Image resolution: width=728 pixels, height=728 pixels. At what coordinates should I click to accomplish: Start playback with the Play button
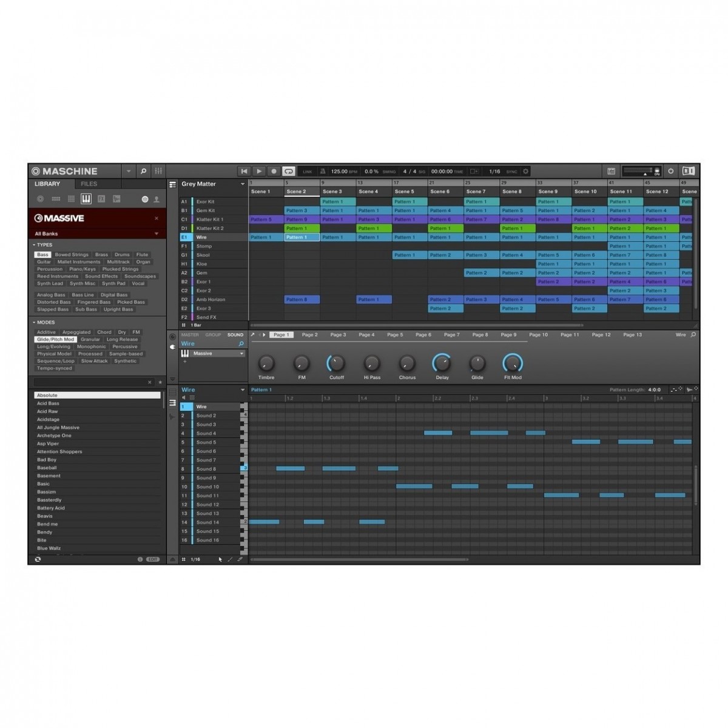click(259, 172)
